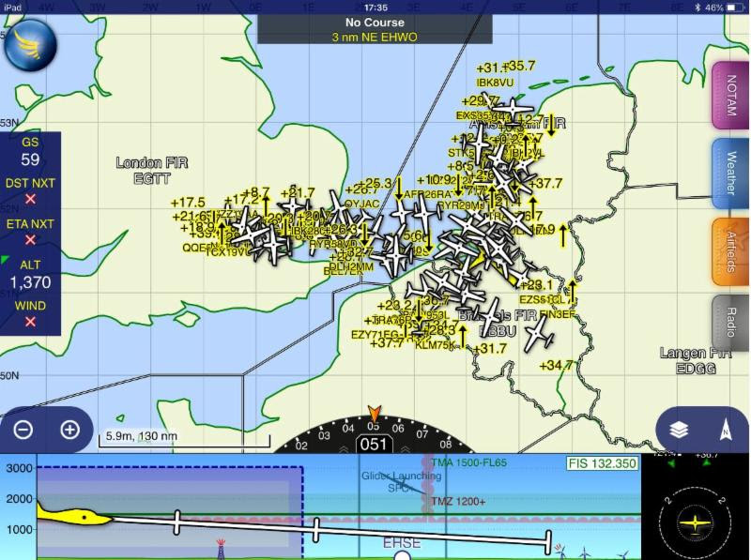Select the IBK8VU traffic label

pyautogui.click(x=495, y=83)
